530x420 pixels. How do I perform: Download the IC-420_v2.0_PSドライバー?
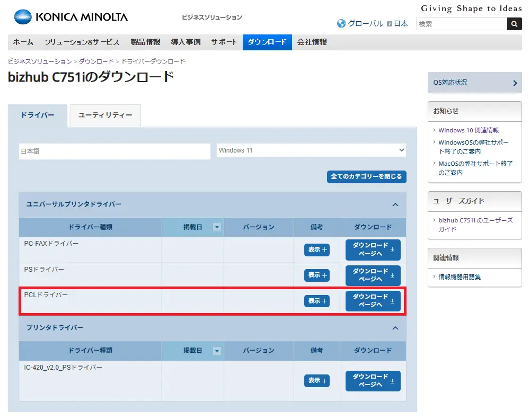click(373, 381)
